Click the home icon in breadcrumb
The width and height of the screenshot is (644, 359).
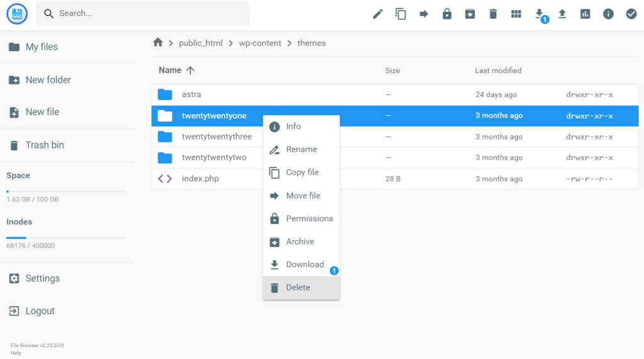point(158,42)
